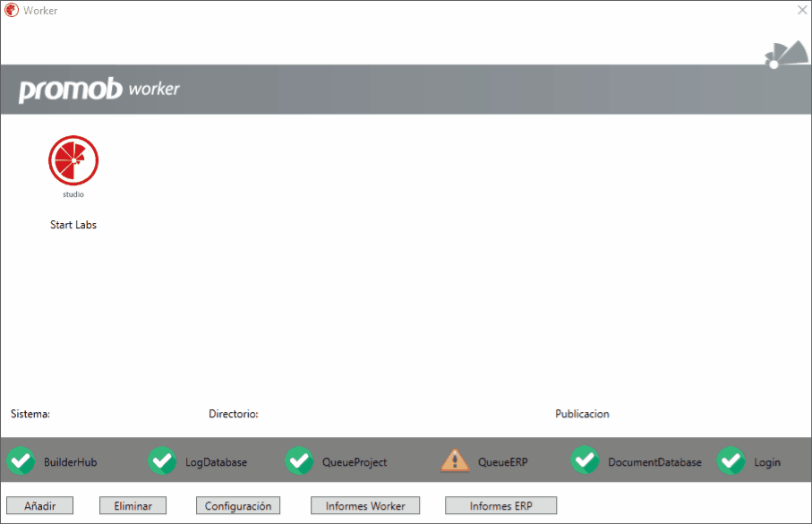Click the Login green check status icon
Screen dimensions: 812x524
(x=731, y=460)
